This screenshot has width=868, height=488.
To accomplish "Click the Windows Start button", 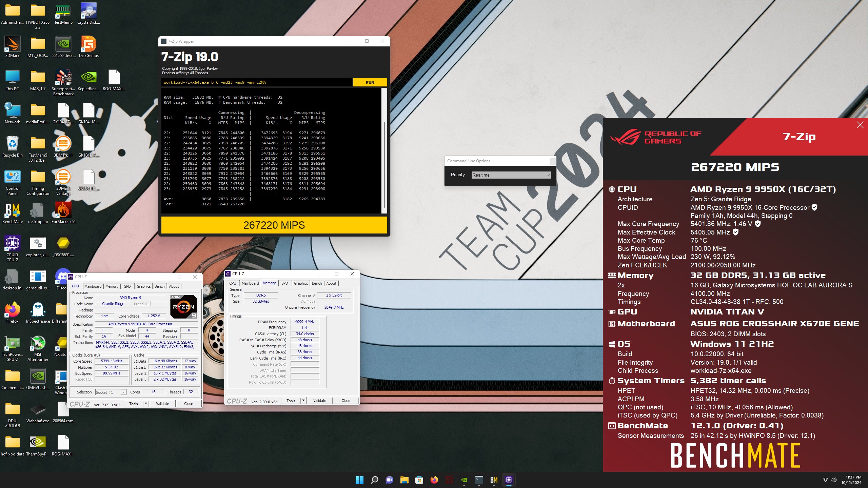I will pyautogui.click(x=359, y=480).
